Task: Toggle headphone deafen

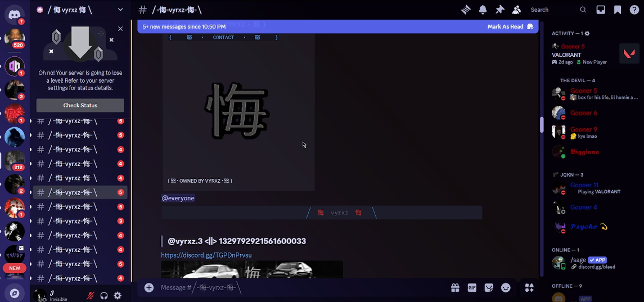Action: [104, 295]
